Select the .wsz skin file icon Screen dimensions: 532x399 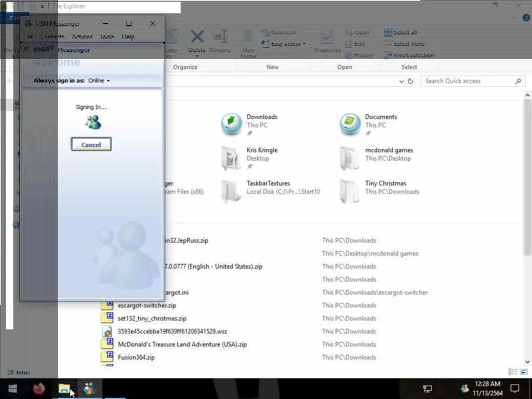[x=107, y=331]
